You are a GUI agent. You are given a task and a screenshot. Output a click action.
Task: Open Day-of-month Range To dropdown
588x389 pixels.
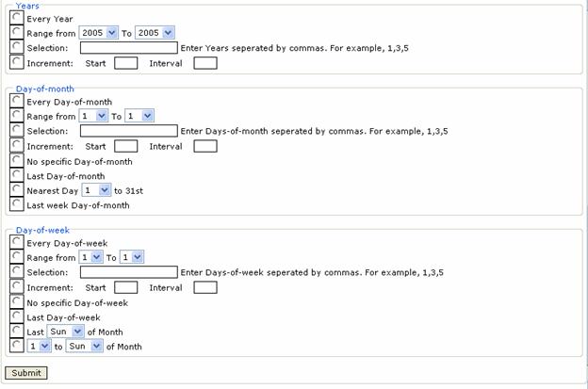click(139, 116)
